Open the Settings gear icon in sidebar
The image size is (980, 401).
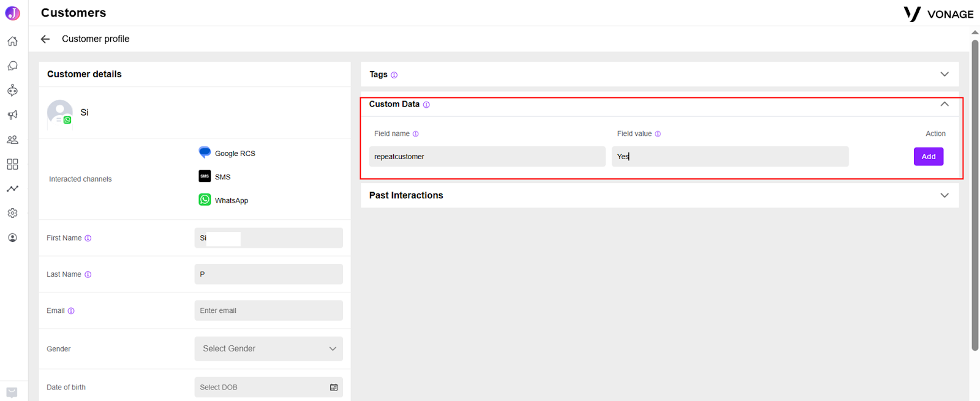click(x=12, y=213)
